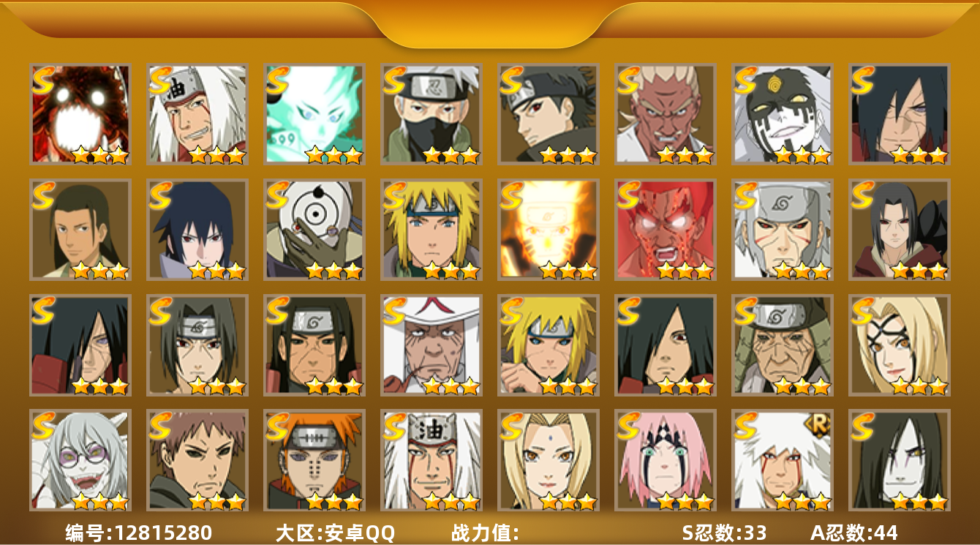Click the S忍数:33 count label
Viewport: 980px width, 545px height.
pyautogui.click(x=724, y=533)
